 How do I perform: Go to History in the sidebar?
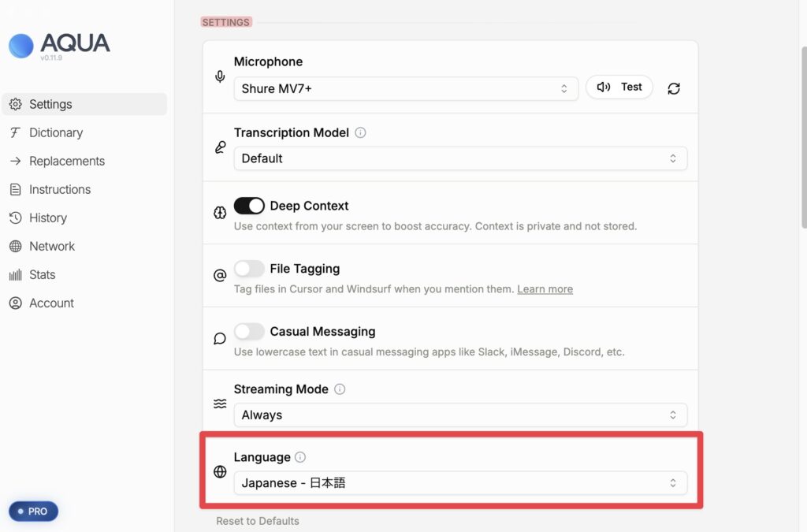tap(48, 218)
